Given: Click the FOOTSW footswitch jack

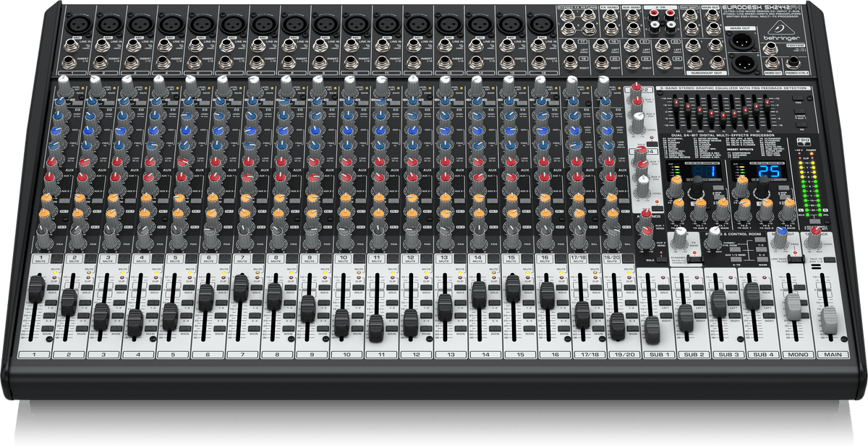Looking at the screenshot, I should [770, 48].
